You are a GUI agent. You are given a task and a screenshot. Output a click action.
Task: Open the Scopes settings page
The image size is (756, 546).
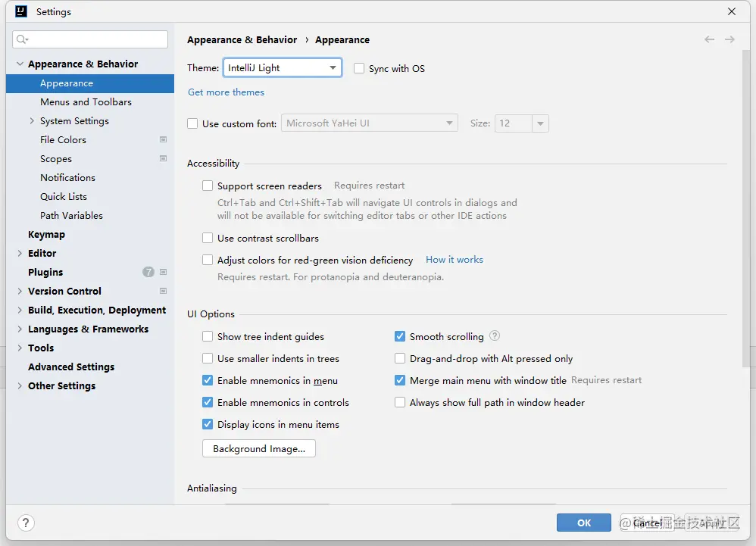coord(56,158)
